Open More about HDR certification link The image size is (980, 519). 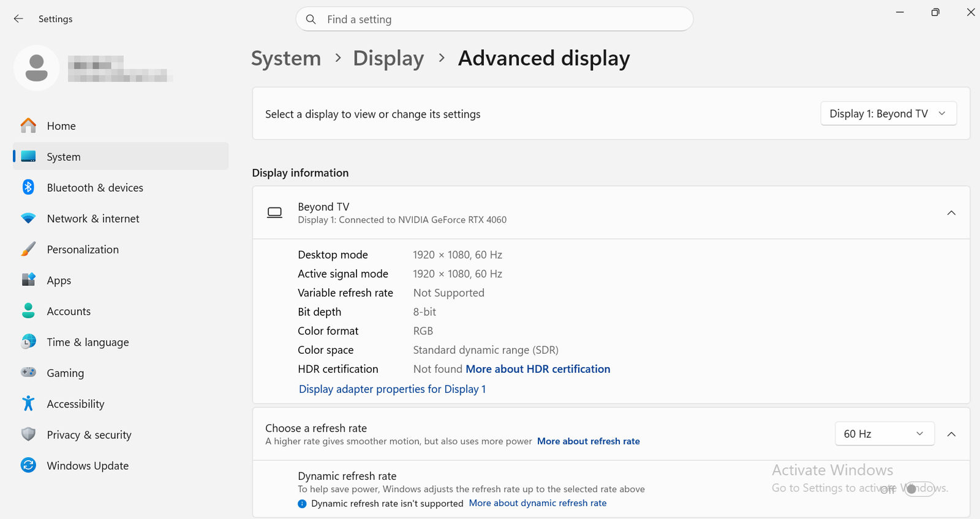[x=538, y=369]
